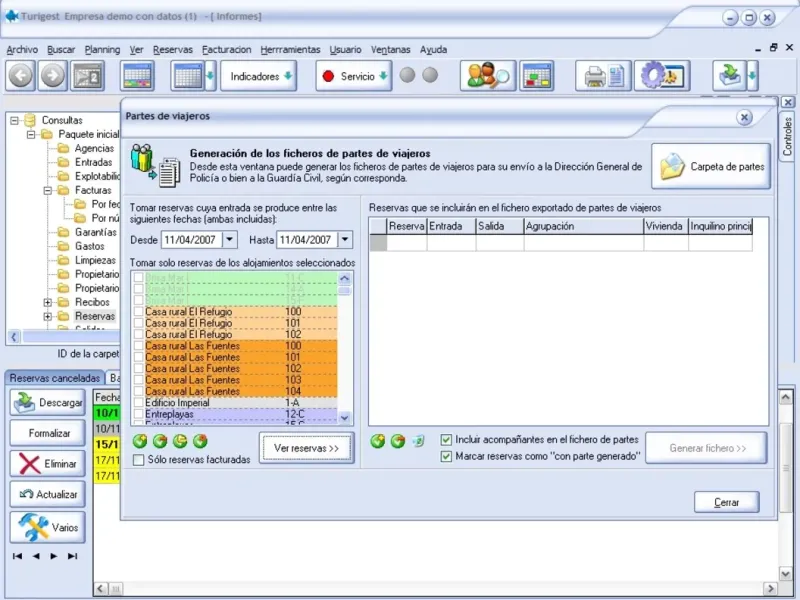Image resolution: width=800 pixels, height=600 pixels.
Task: Click the fourth globe icon under accommodations list
Action: pyautogui.click(x=200, y=441)
